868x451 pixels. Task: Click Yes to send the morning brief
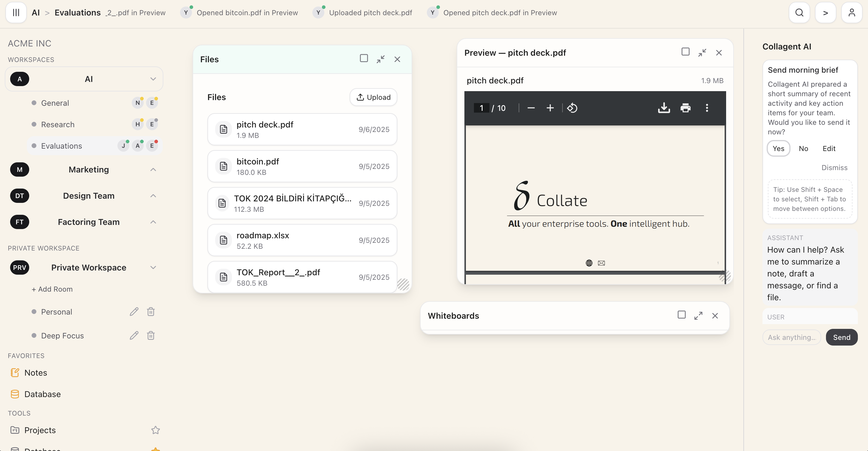tap(778, 149)
